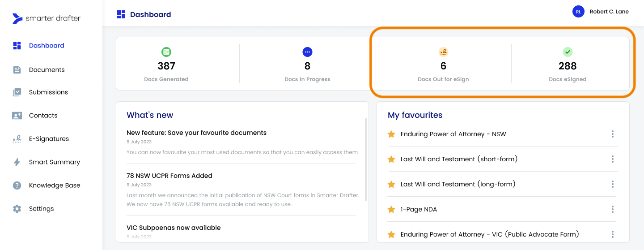This screenshot has height=250, width=644.
Task: Click the What's new scrollbar
Action: pos(366,159)
